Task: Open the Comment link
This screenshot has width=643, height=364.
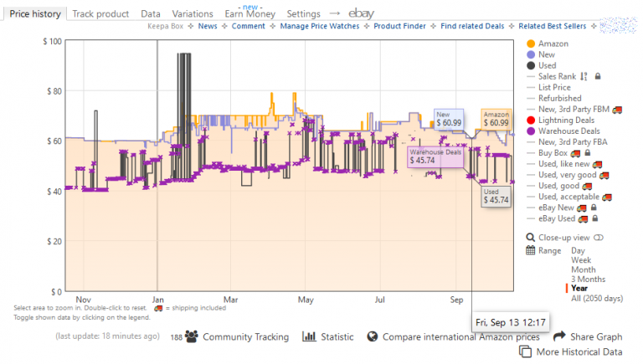Action: click(248, 26)
